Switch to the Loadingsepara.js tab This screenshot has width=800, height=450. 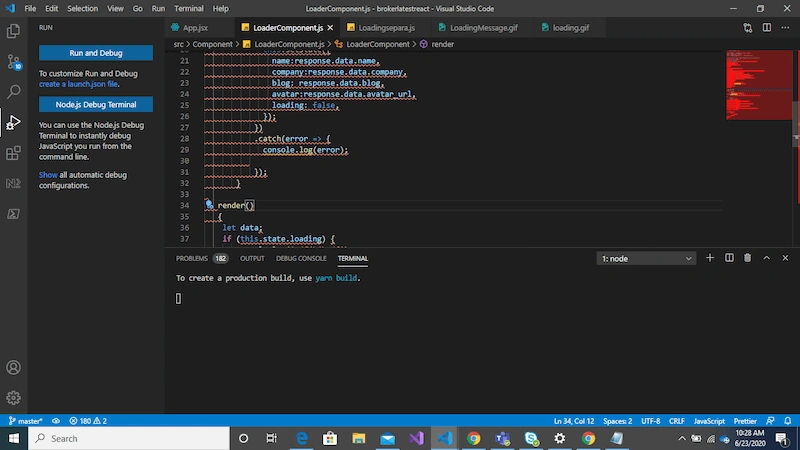click(x=381, y=28)
